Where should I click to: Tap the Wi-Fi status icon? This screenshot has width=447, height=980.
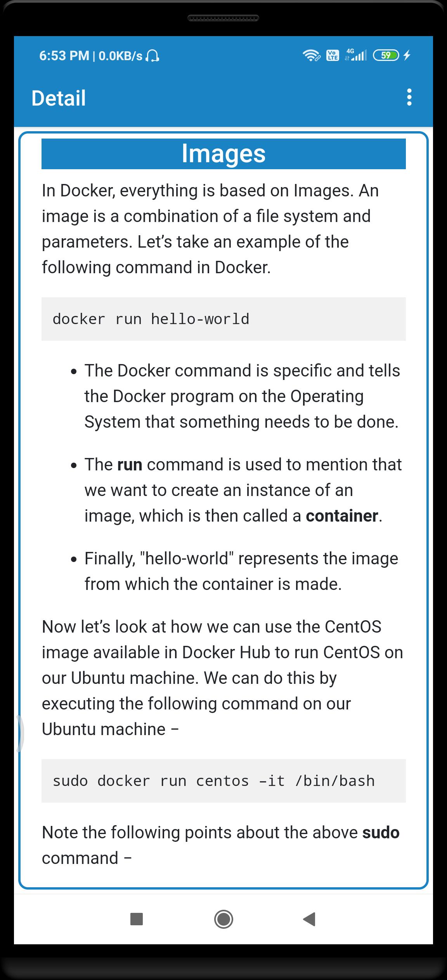[311, 56]
